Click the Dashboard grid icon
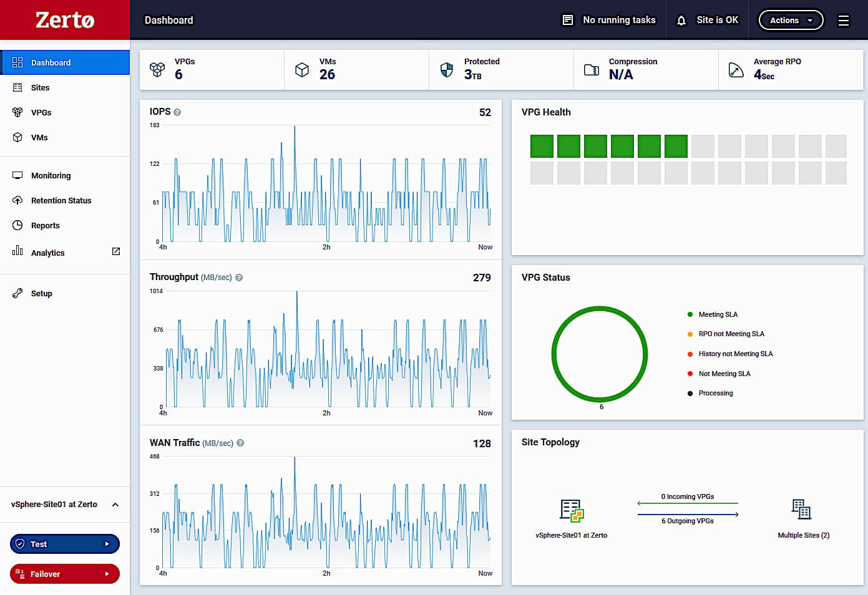868x595 pixels. (17, 62)
